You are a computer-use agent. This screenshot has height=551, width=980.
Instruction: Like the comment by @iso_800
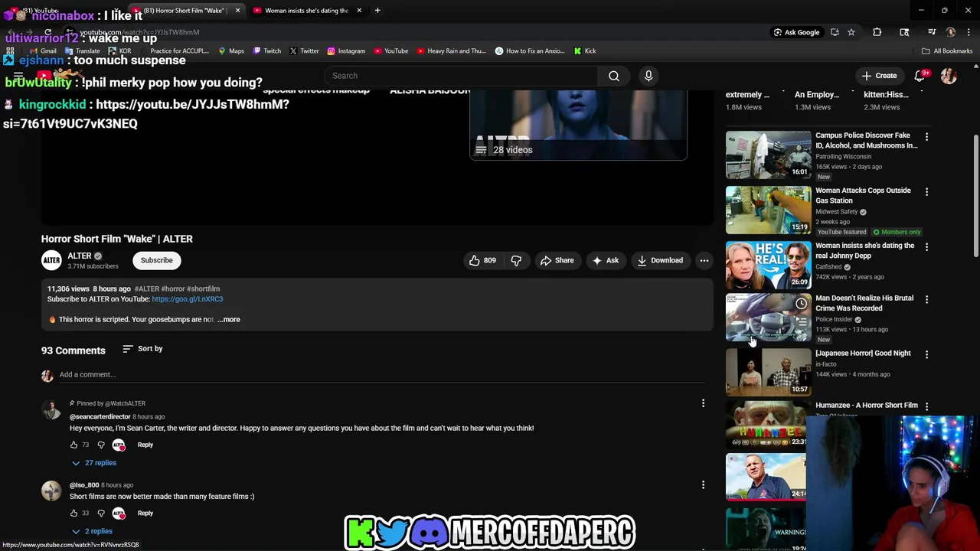[x=74, y=513]
